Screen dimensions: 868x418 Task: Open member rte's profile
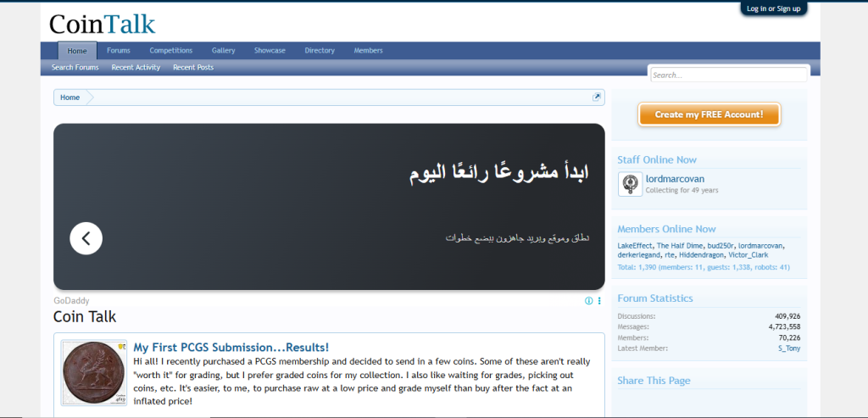[670, 255]
